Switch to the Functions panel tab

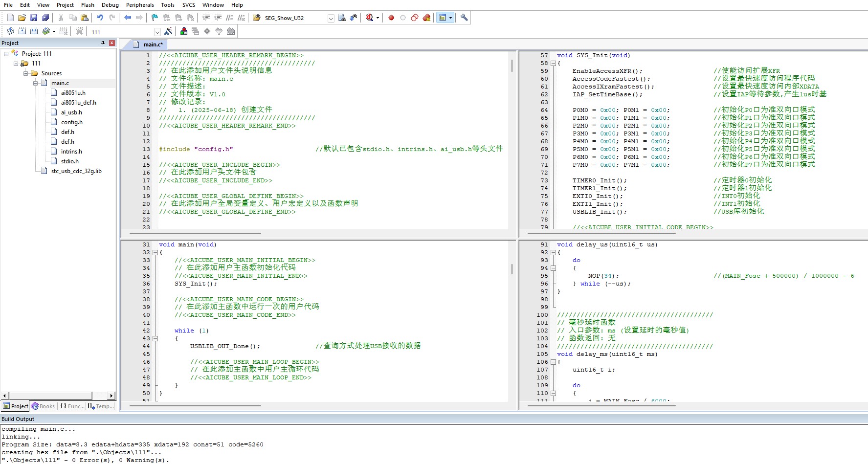click(72, 406)
